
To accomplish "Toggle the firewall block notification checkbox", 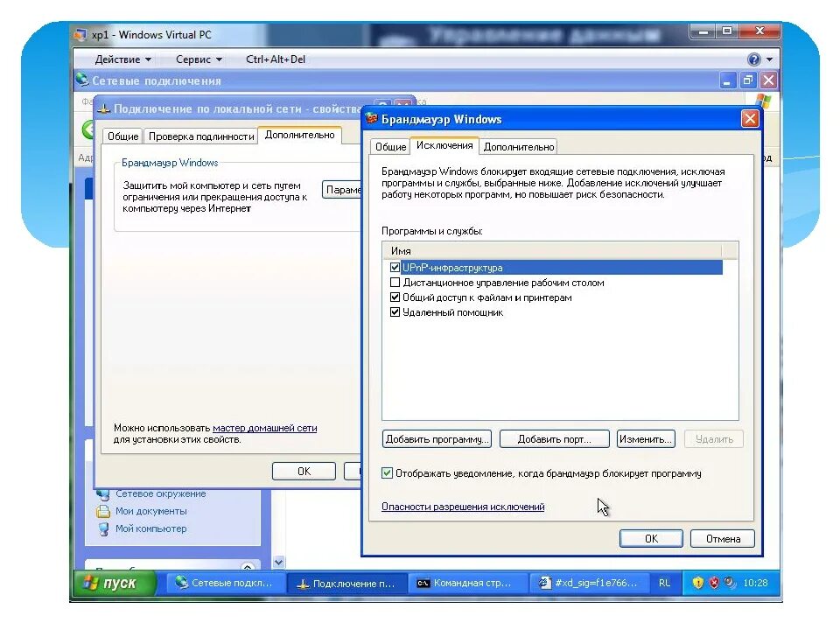I will (x=387, y=473).
